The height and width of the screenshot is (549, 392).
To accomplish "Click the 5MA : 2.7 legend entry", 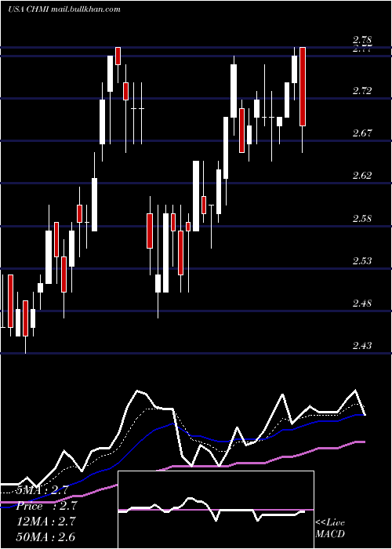I will (42, 490).
